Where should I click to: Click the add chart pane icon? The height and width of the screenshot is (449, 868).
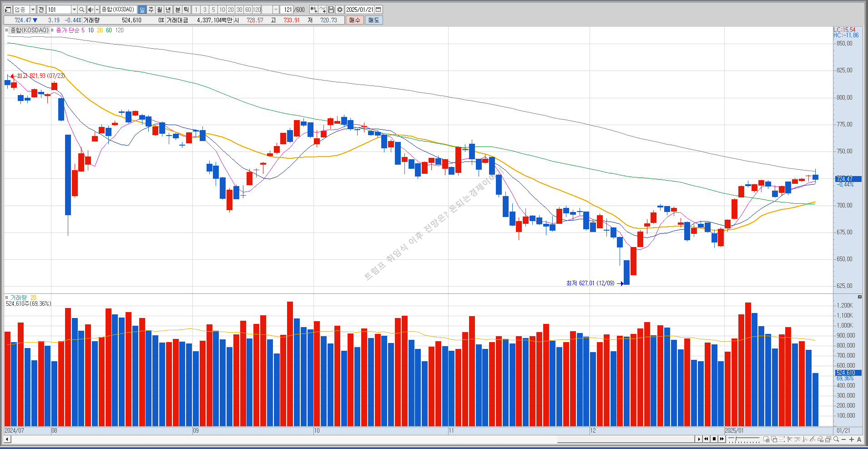point(766,439)
